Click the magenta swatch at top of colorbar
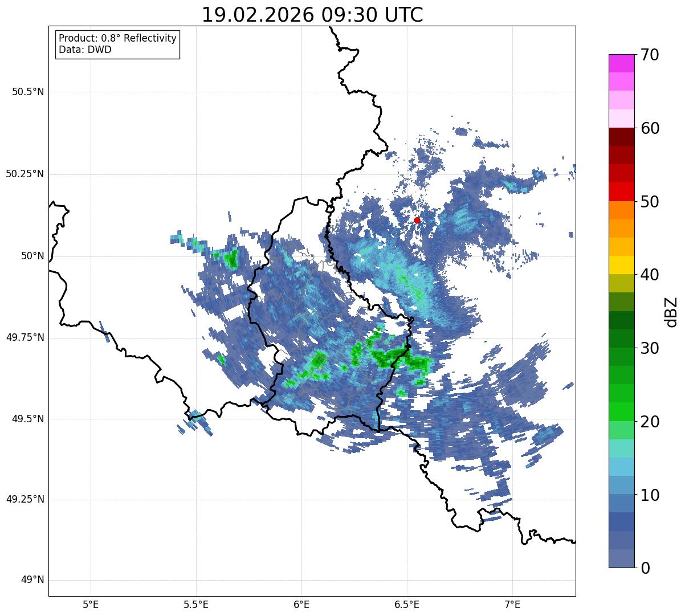685x616 pixels. coord(621,63)
